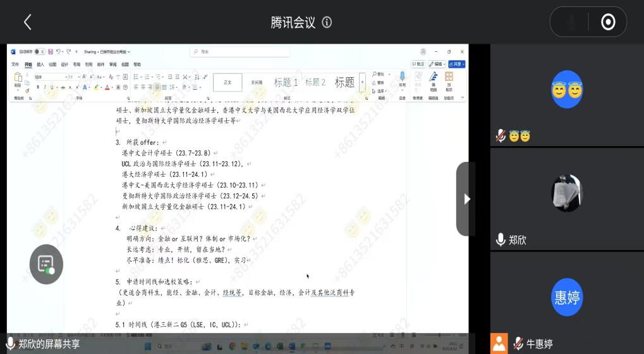644x354 pixels.
Task: Expand the styles gallery dropdown
Action: click(362, 82)
